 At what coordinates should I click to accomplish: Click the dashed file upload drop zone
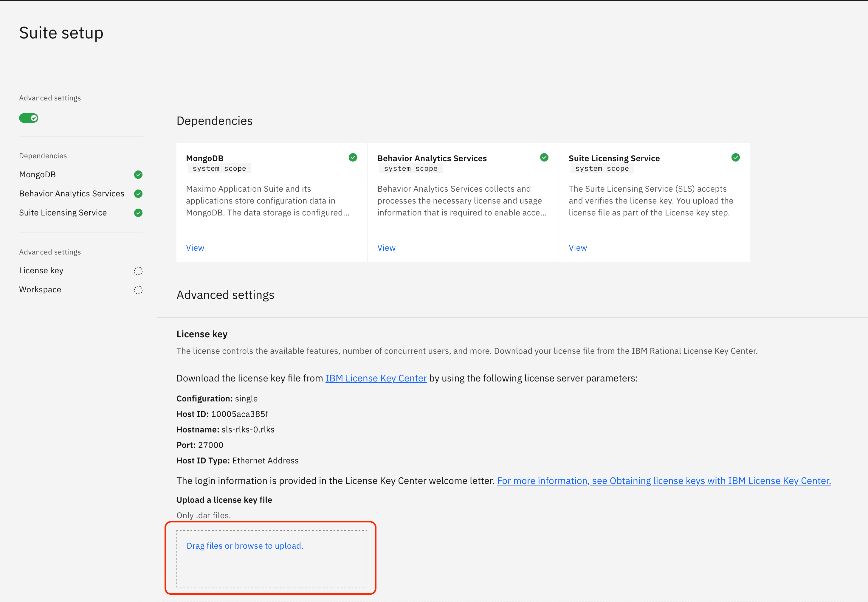[272, 558]
